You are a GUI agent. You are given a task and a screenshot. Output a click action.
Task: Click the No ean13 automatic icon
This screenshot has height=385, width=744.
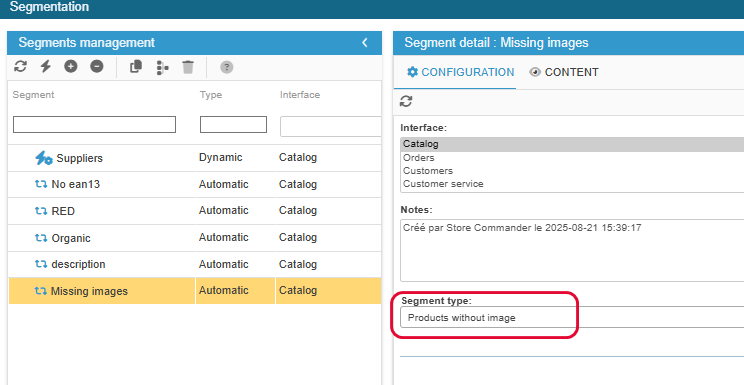[x=41, y=184]
